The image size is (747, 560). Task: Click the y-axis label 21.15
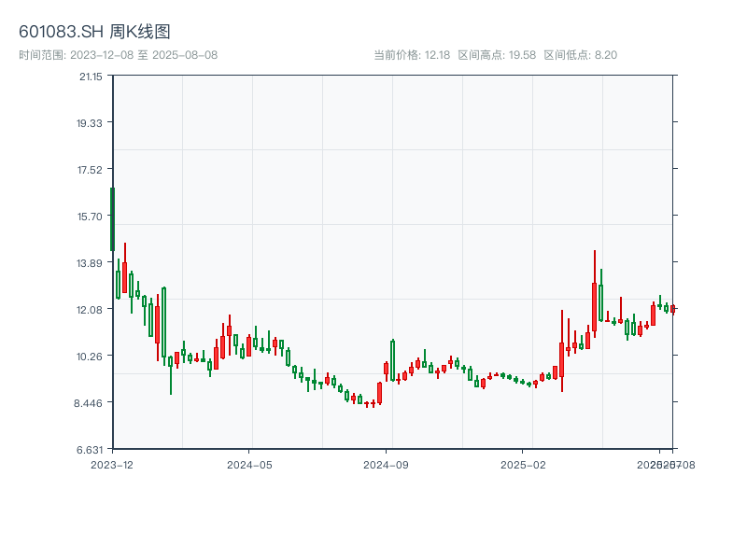pyautogui.click(x=91, y=77)
